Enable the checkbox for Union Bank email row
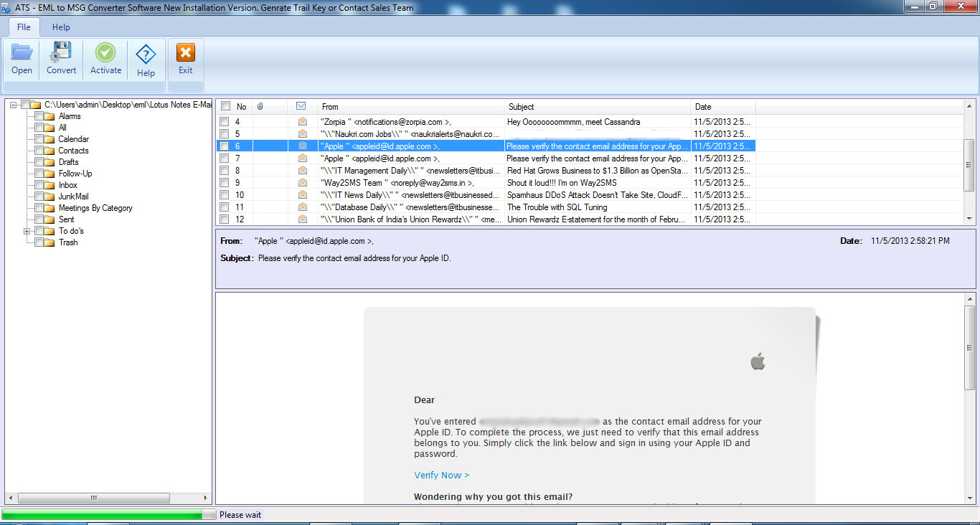 pos(225,219)
